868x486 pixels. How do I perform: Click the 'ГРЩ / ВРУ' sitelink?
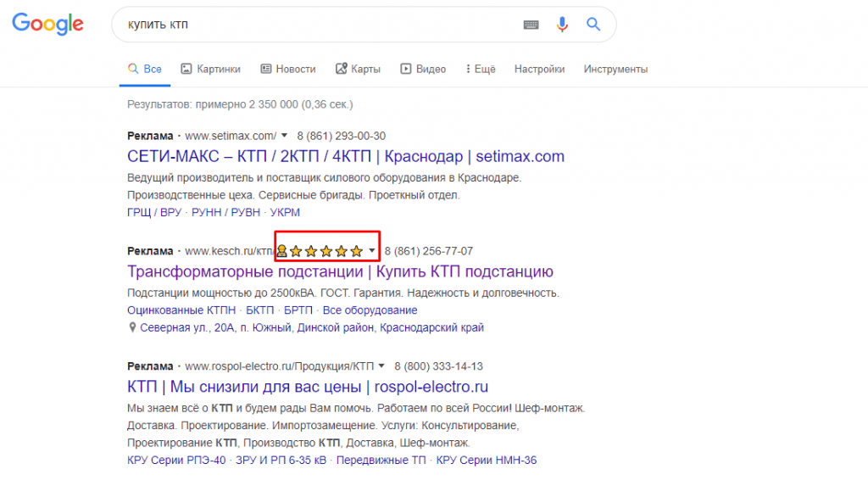click(154, 212)
